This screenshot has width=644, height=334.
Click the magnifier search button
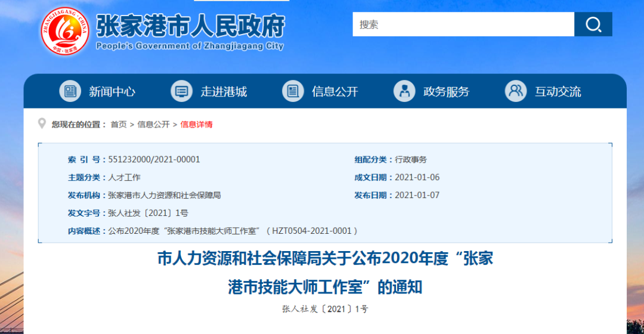(x=593, y=24)
